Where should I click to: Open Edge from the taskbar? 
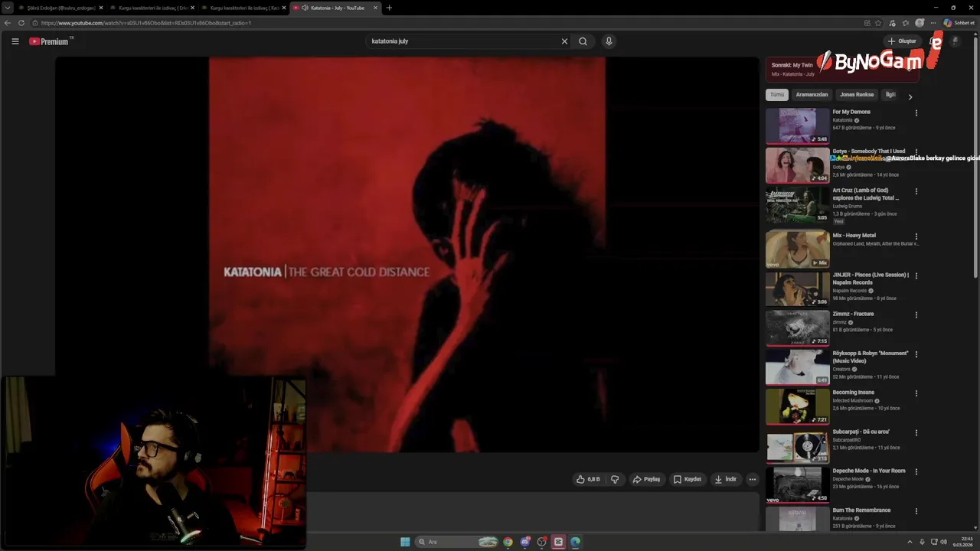click(575, 542)
